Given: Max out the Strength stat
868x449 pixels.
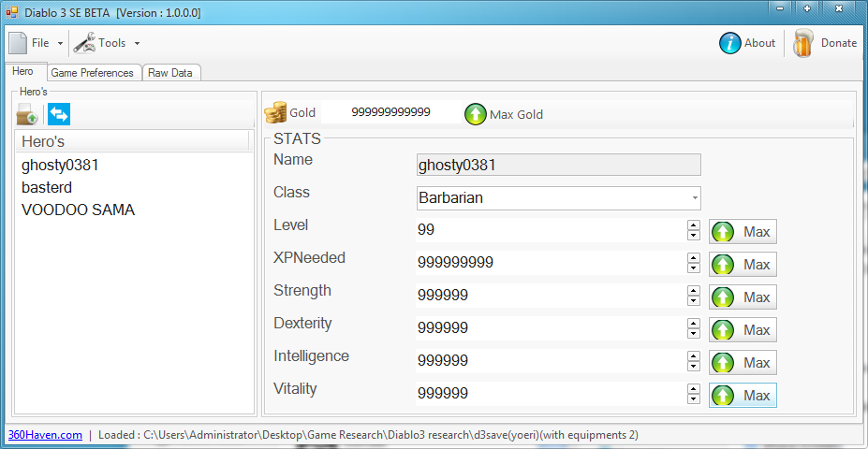Looking at the screenshot, I should (743, 297).
